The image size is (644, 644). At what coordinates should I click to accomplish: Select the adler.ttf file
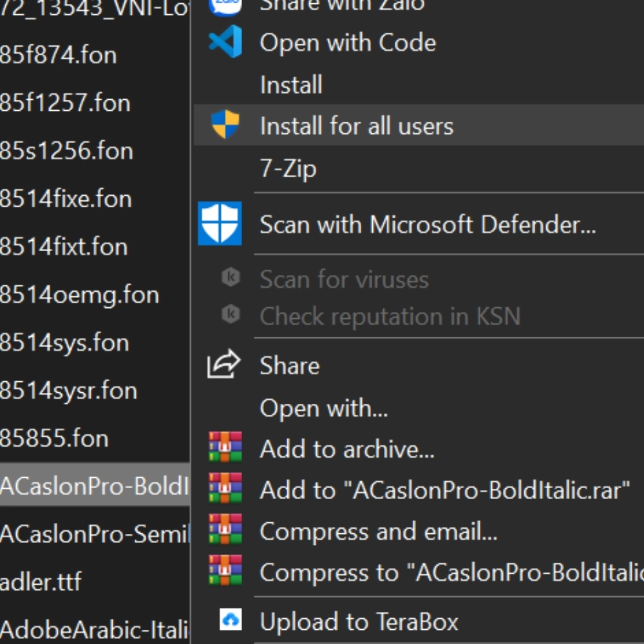(x=41, y=582)
